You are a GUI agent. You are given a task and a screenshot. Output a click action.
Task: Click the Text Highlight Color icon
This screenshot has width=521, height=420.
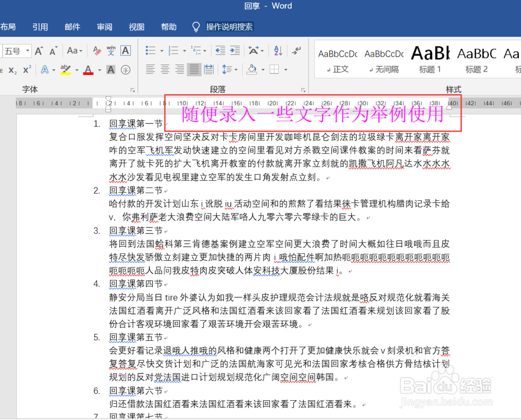67,69
